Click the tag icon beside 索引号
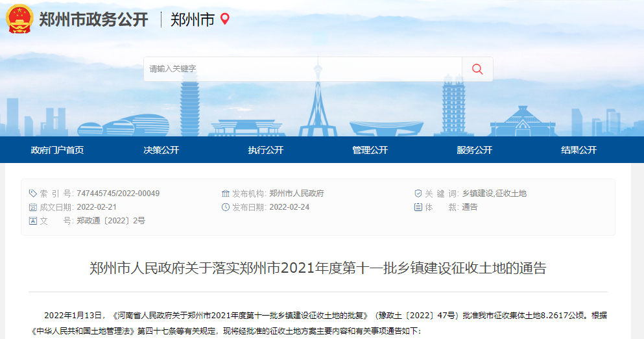This screenshot has width=644, height=339. point(33,194)
